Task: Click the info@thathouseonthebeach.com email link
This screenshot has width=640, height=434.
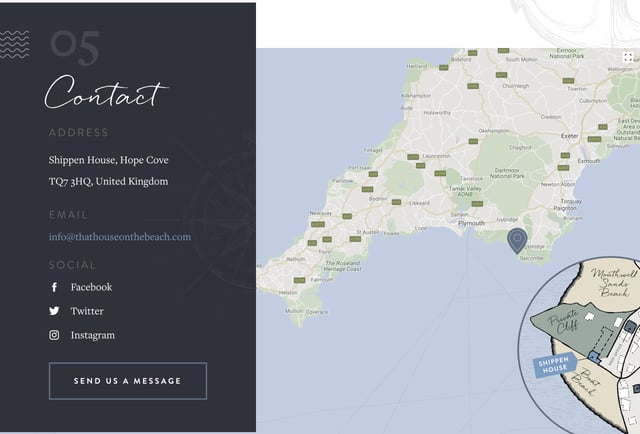Action: point(119,237)
